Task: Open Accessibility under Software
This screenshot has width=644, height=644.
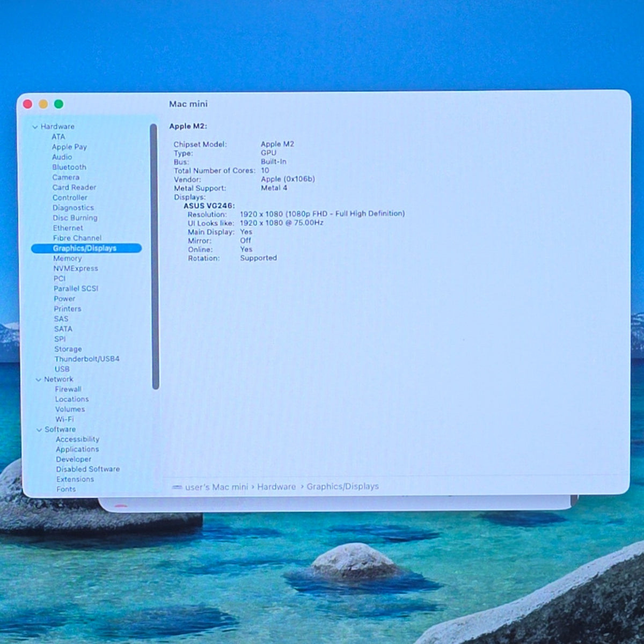Action: (78, 440)
